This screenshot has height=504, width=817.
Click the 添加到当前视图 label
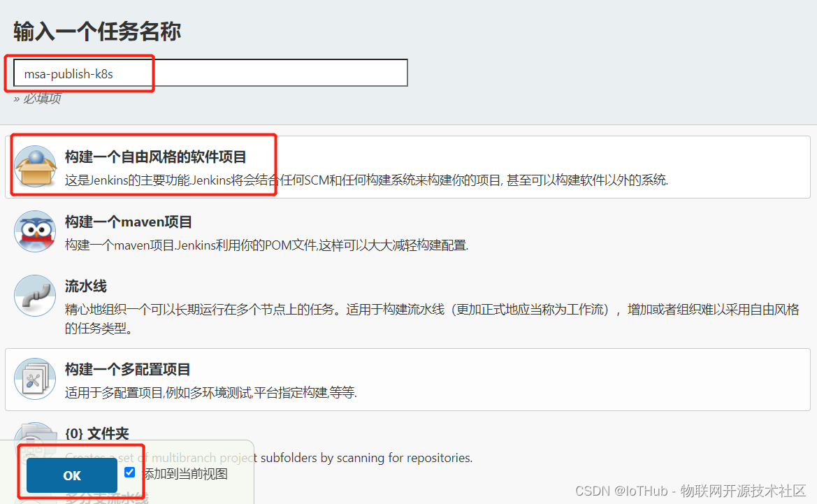[185, 474]
